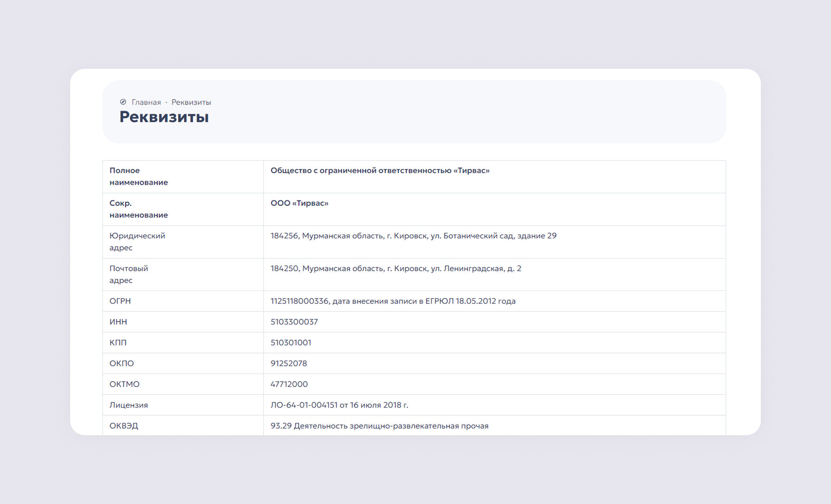Click the КПП value 510301001

[291, 343]
